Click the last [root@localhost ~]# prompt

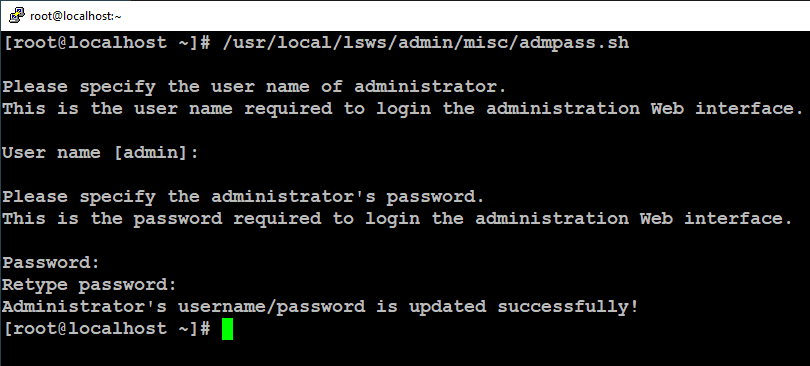107,329
